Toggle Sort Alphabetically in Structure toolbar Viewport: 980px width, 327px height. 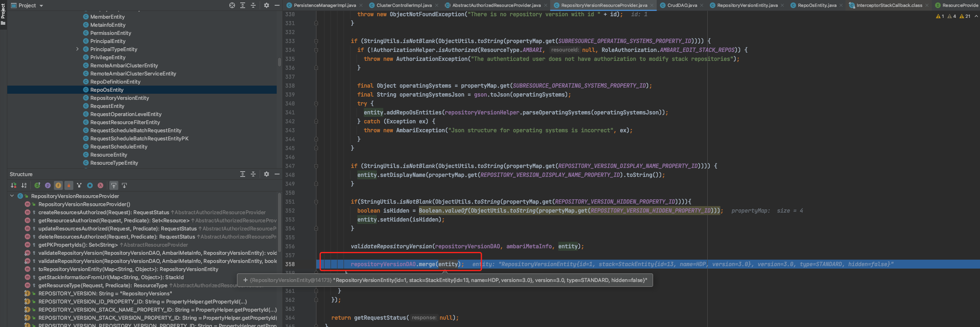tap(24, 185)
